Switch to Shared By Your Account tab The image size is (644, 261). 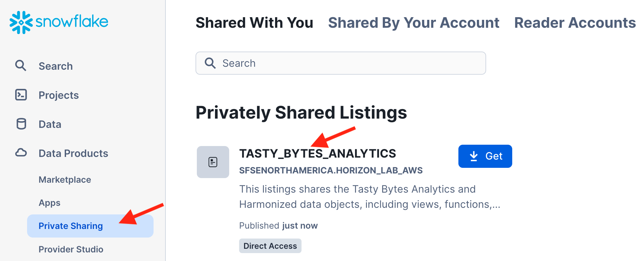[413, 23]
